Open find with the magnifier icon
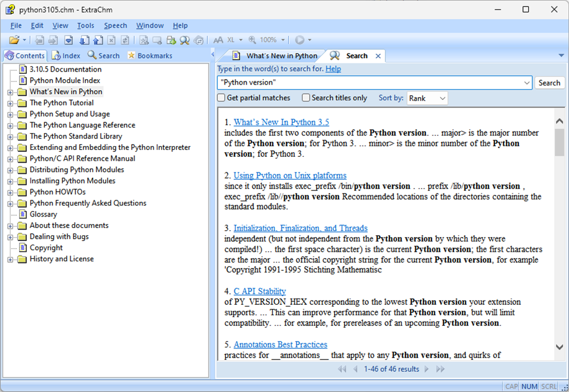 click(184, 39)
